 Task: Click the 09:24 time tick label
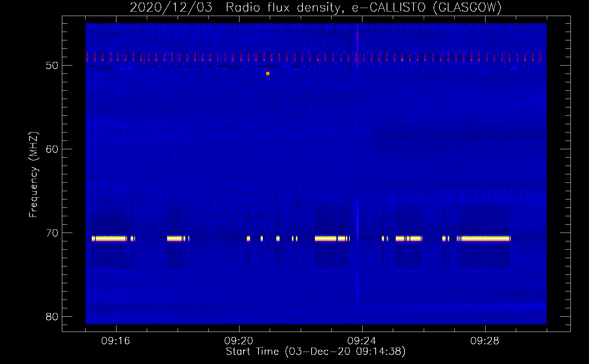tap(362, 341)
